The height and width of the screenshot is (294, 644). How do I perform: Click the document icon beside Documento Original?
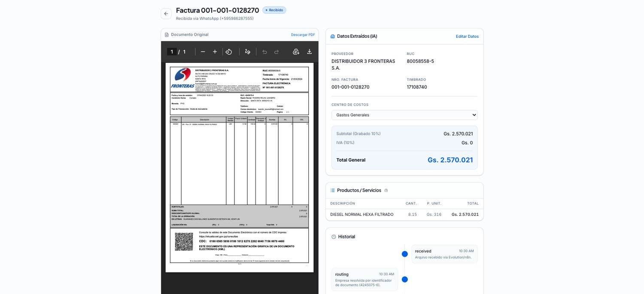point(167,35)
